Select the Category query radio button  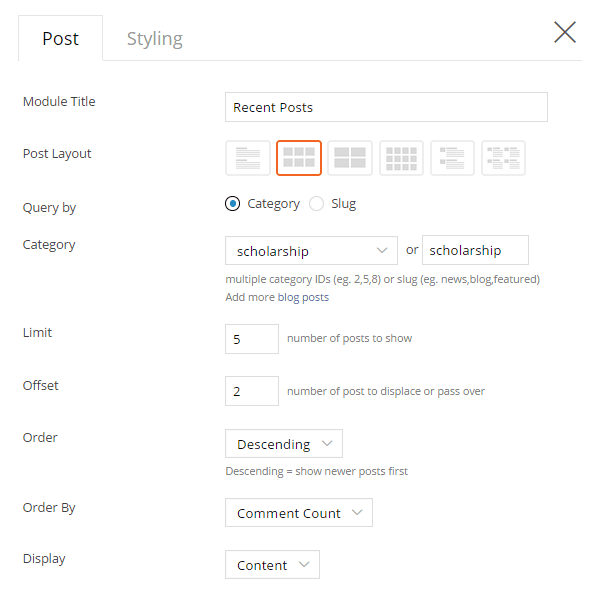pos(233,204)
